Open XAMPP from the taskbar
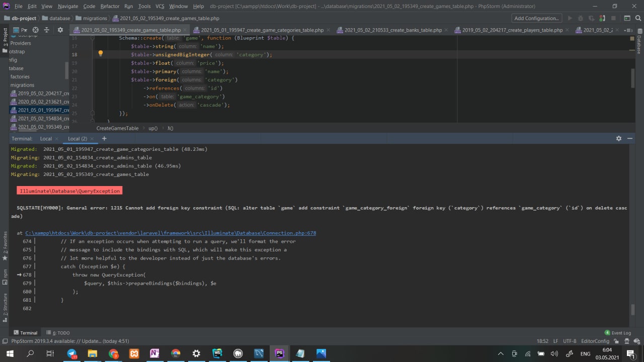The image size is (644, 362). point(134,353)
